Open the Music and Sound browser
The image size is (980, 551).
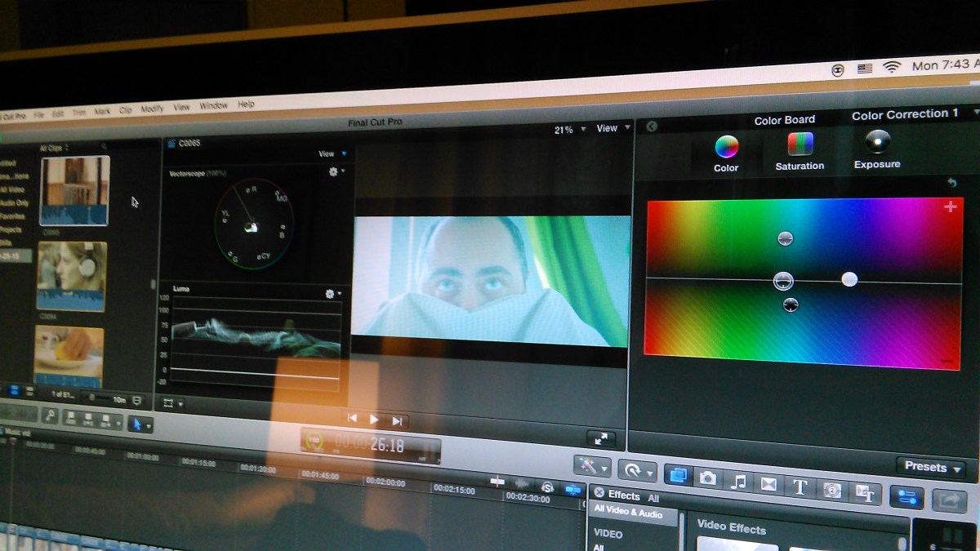pyautogui.click(x=738, y=482)
